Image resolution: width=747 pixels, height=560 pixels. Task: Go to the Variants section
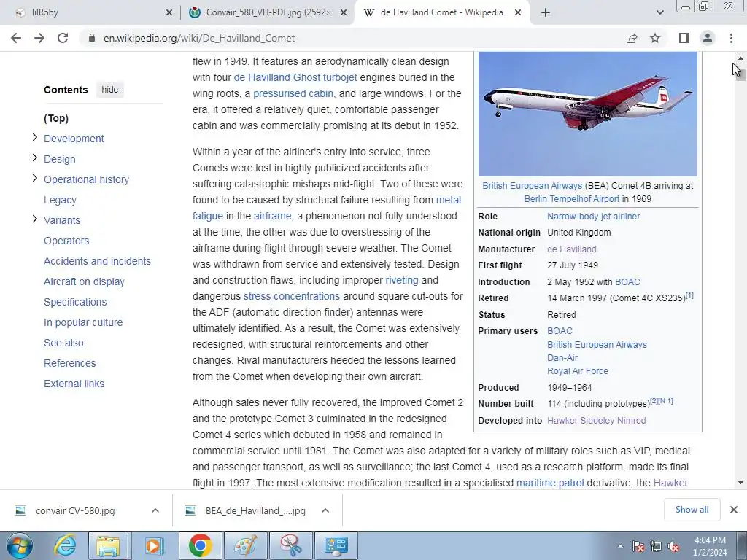pyautogui.click(x=62, y=220)
